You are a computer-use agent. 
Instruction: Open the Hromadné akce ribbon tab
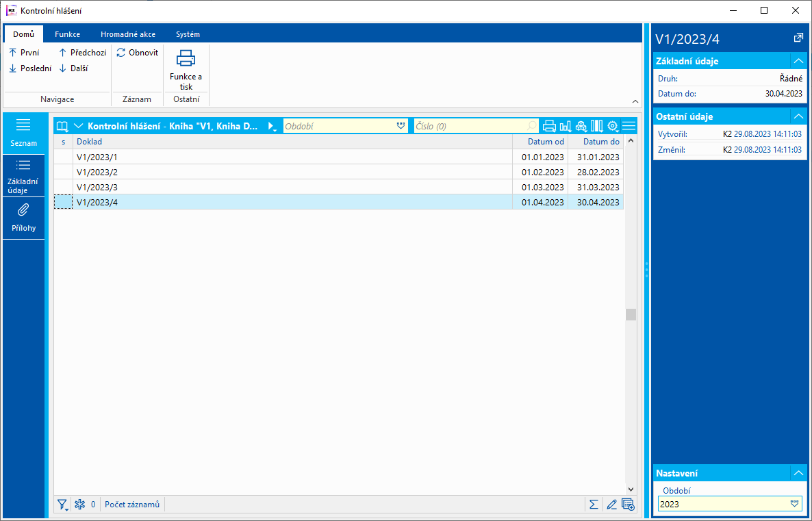pyautogui.click(x=128, y=34)
